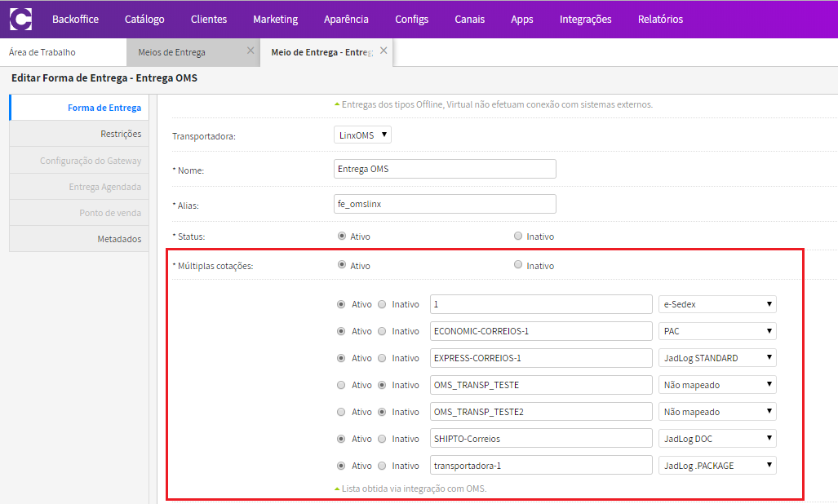Screen dimensions: 838x504
Task: Open the Relatórios menu
Action: pos(660,20)
